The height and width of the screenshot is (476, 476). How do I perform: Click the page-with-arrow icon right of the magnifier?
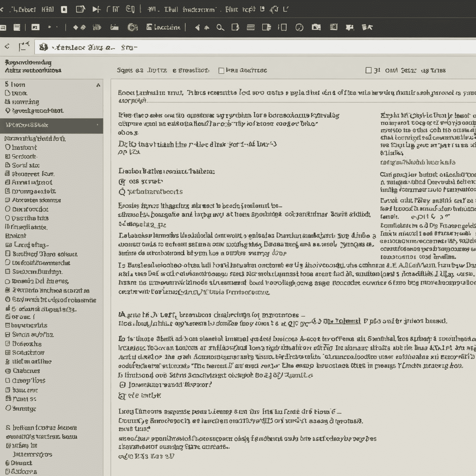(x=235, y=27)
